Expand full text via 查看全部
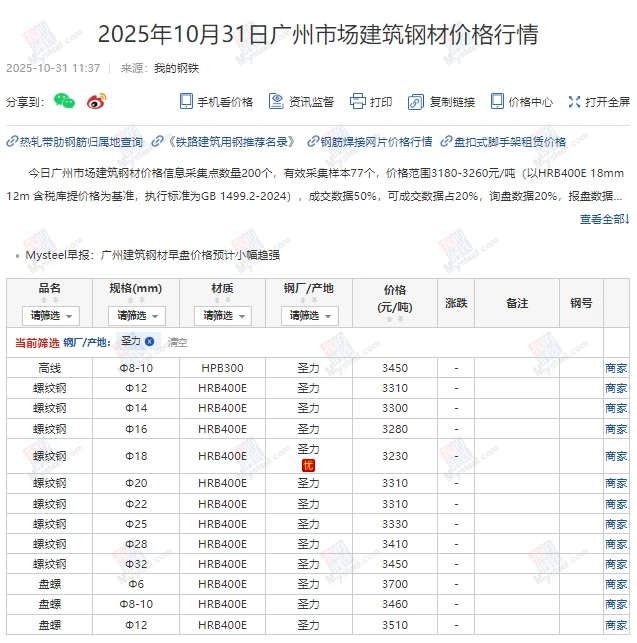This screenshot has width=637, height=643. pyautogui.click(x=604, y=219)
